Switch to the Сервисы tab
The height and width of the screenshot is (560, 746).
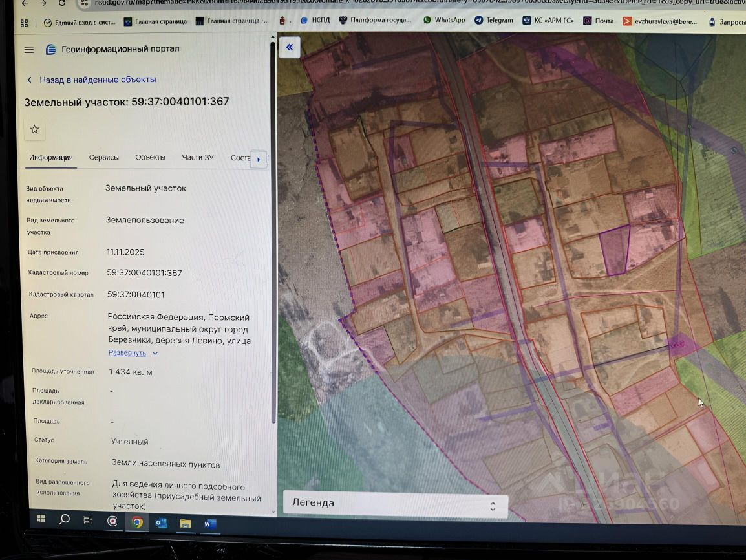pyautogui.click(x=103, y=158)
